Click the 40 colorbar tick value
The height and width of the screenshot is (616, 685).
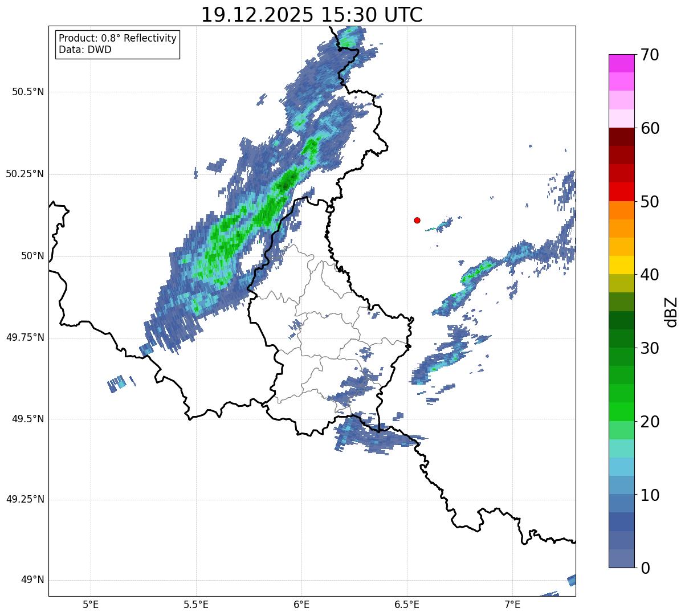click(x=650, y=275)
